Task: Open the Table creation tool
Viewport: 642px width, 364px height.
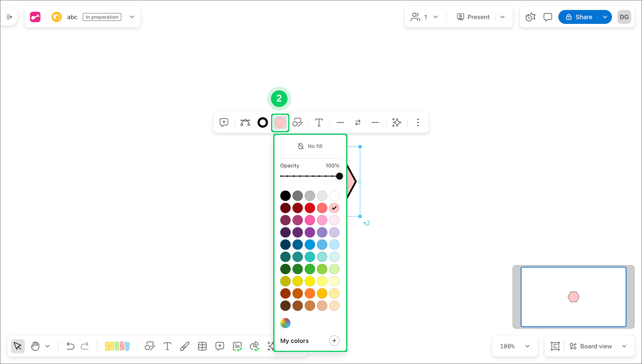Action: tap(202, 346)
